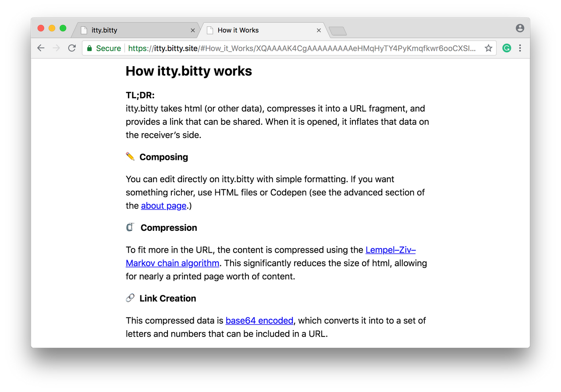Click the green padlock Secure indicator

[x=104, y=48]
